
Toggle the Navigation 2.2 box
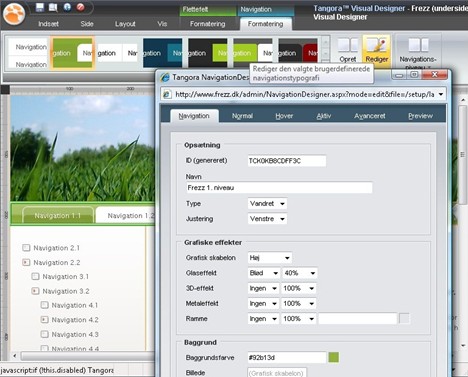pyautogui.click(x=26, y=262)
